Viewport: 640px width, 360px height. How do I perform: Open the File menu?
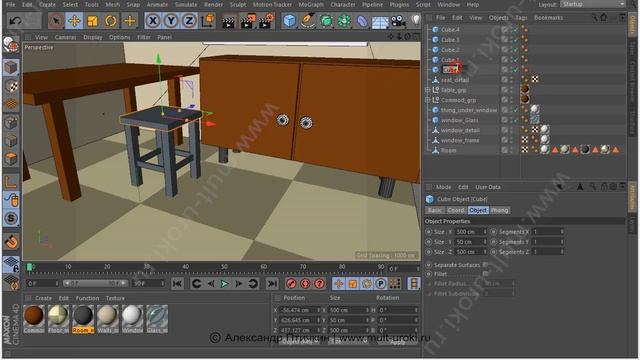tap(11, 4)
